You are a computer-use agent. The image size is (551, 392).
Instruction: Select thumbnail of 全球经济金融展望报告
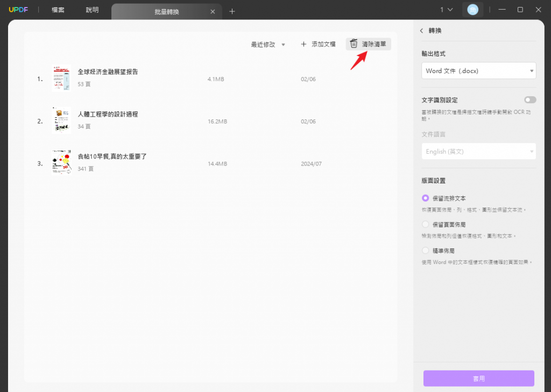pyautogui.click(x=61, y=78)
